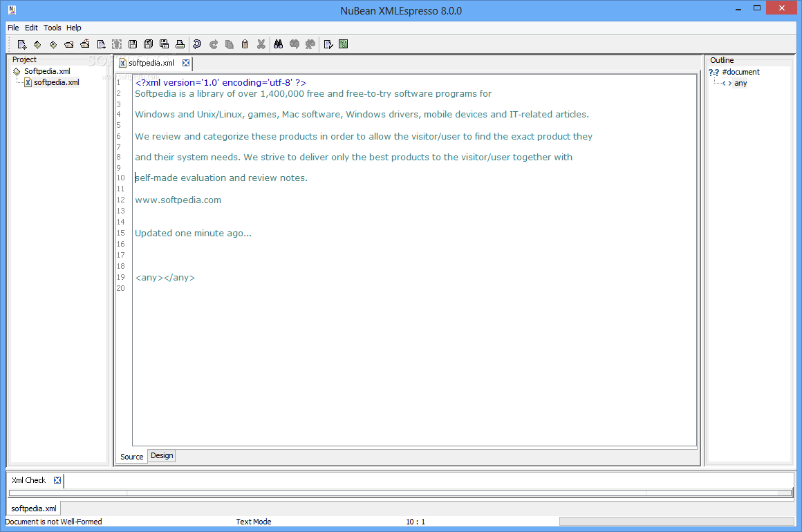802x532 pixels.
Task: Click the XML declaration line in editor
Action: (221, 82)
